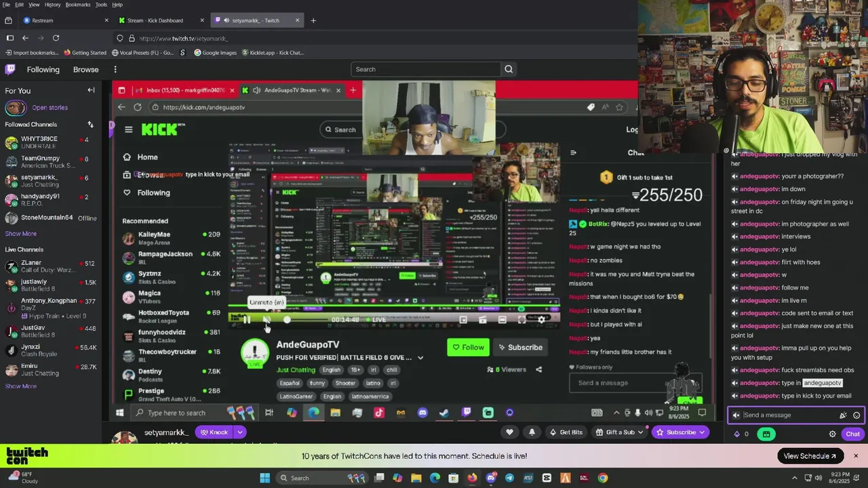
Task: Click the purple Chat send button
Action: click(x=852, y=434)
